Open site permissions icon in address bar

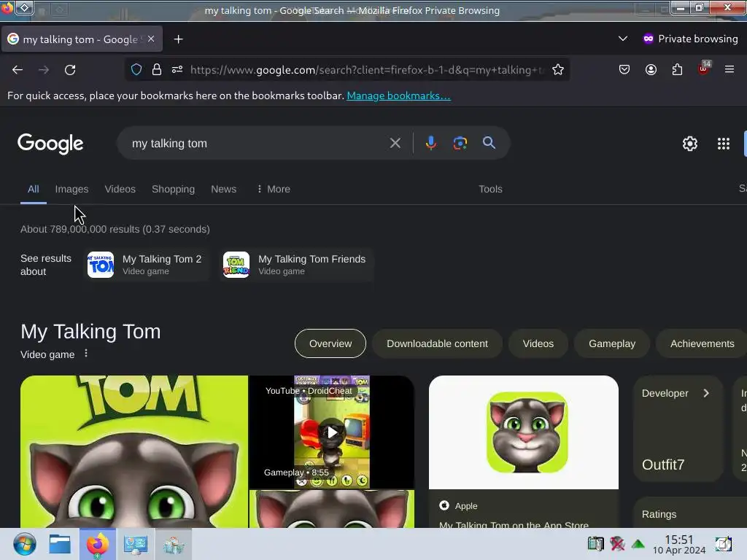click(177, 70)
